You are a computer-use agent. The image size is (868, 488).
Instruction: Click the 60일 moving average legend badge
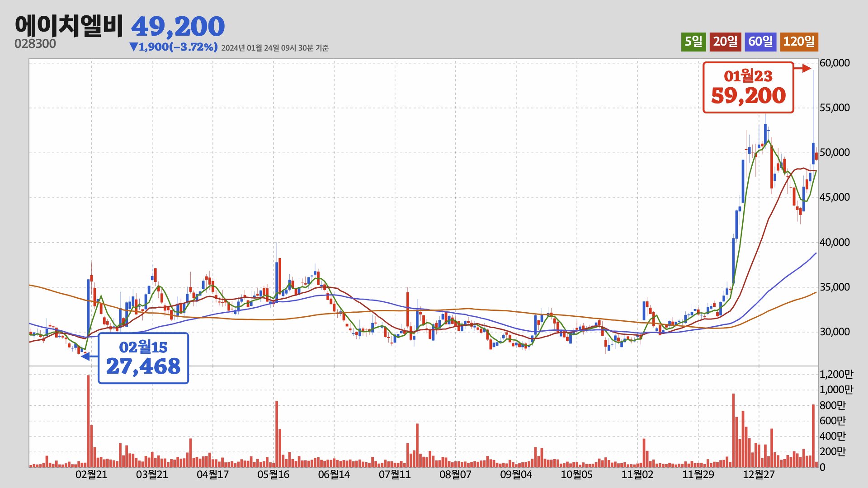(x=760, y=42)
